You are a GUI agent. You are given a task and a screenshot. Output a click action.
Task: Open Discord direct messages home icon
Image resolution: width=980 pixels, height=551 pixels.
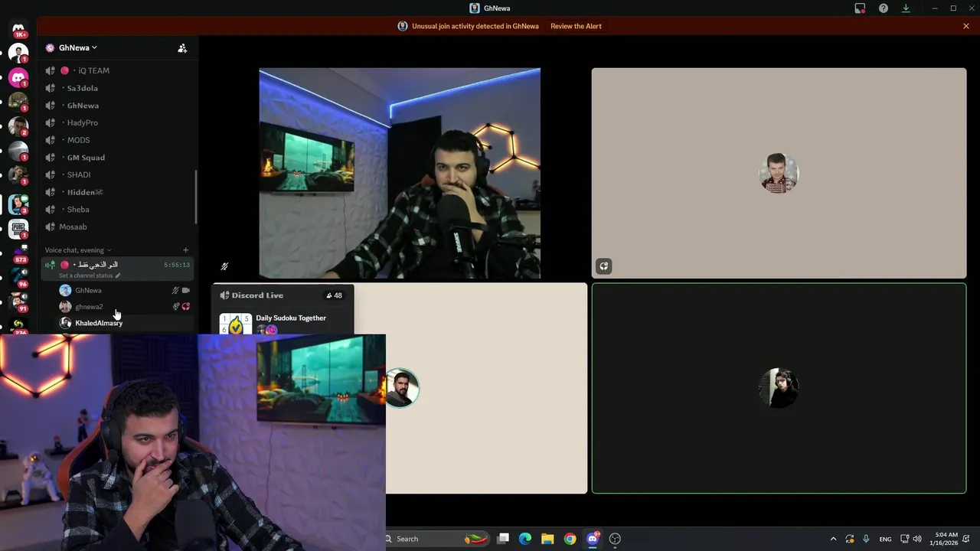(18, 29)
